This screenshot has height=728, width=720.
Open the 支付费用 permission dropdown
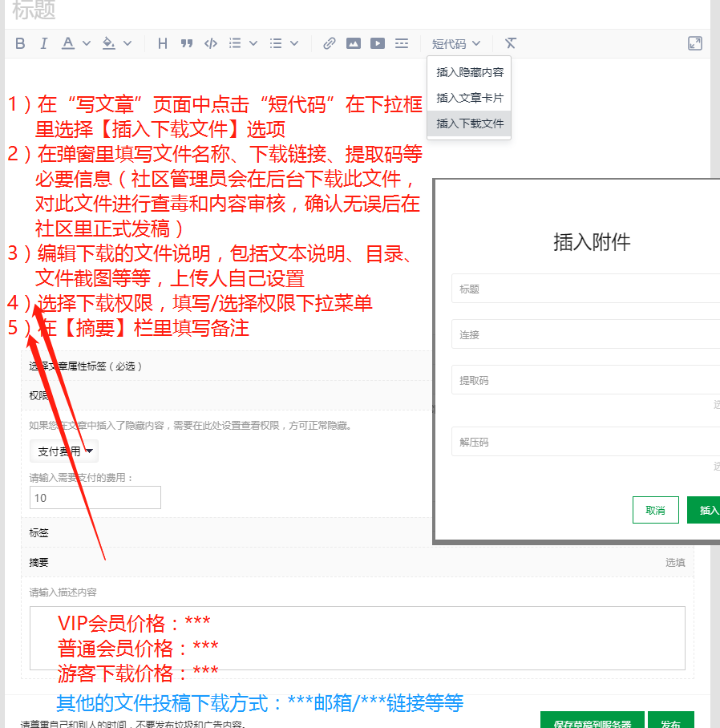pos(64,451)
